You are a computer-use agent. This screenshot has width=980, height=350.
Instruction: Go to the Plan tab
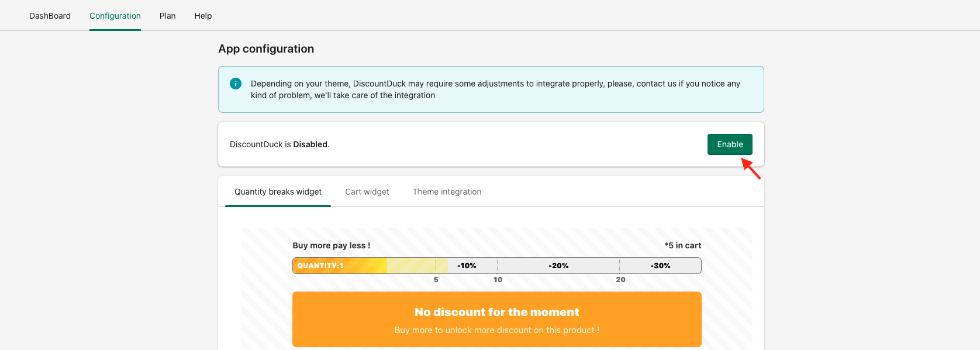tap(168, 16)
